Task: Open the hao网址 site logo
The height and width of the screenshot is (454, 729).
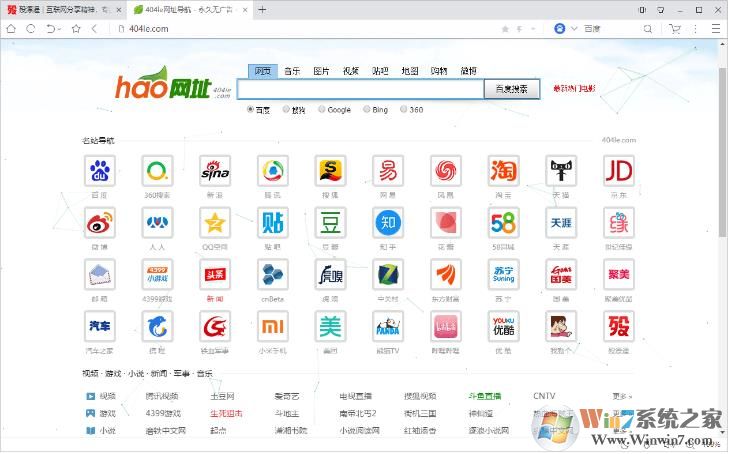Action: click(x=173, y=84)
